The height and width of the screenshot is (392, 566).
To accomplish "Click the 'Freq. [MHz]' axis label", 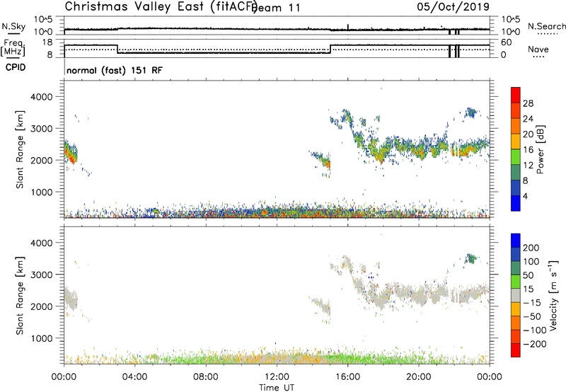I will [x=13, y=48].
